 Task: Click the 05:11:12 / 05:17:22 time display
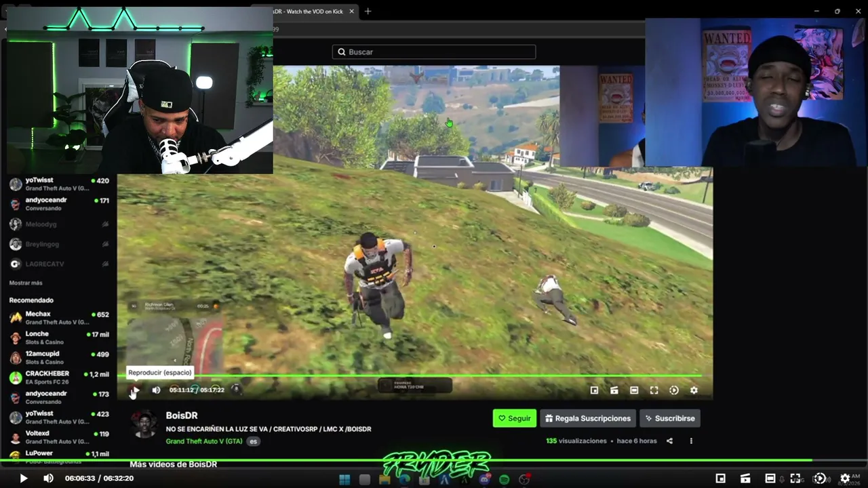pos(197,390)
